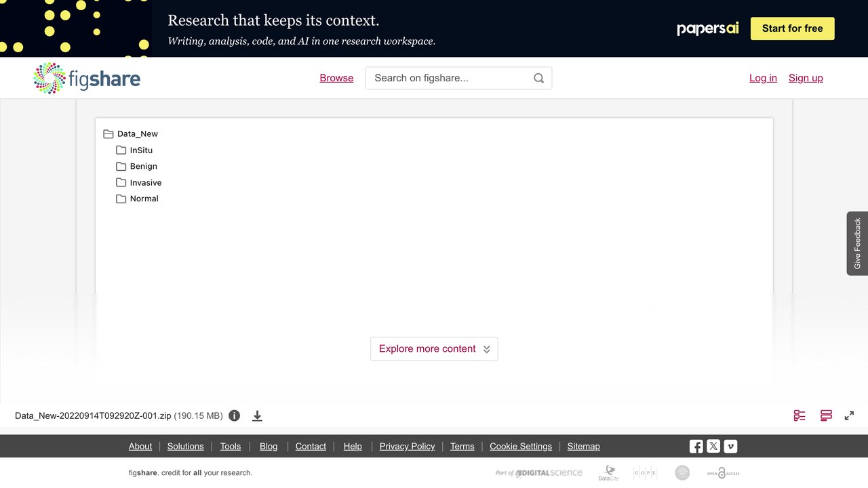Open the Terms footer link
The height and width of the screenshot is (488, 868).
coord(462,446)
